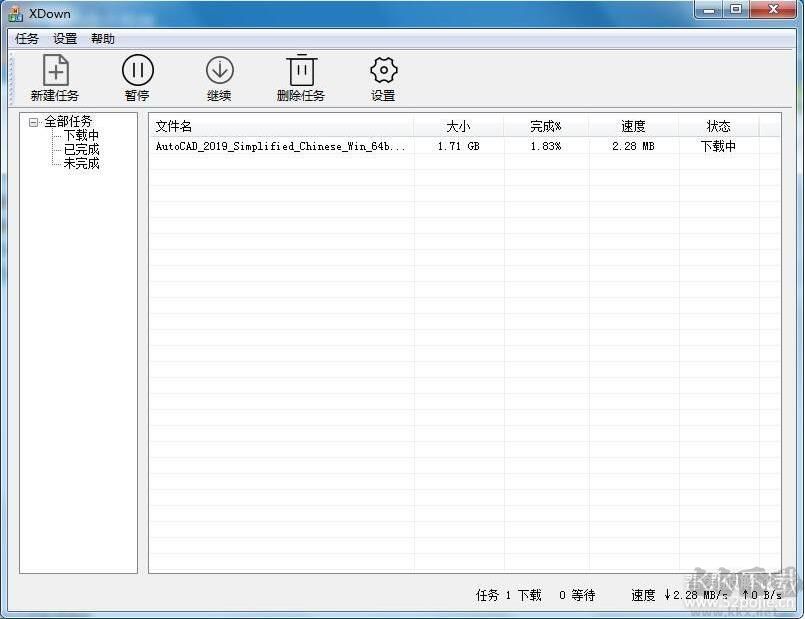Click the XDown app icon in title bar
The image size is (805, 619).
pyautogui.click(x=15, y=14)
